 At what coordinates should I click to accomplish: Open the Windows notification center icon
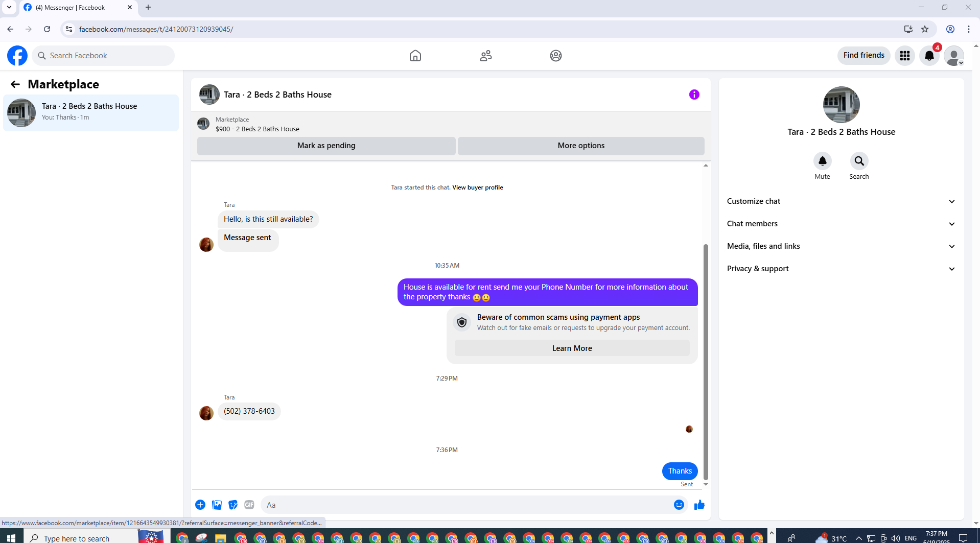pyautogui.click(x=963, y=538)
